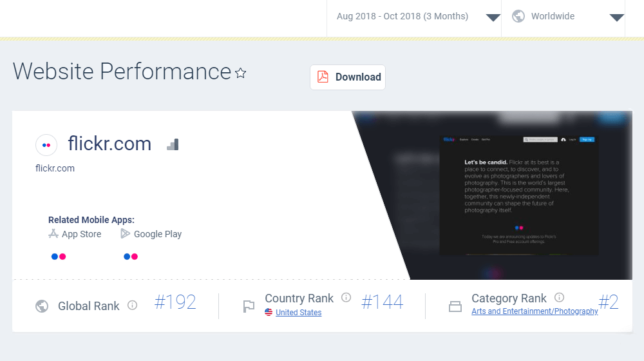Image resolution: width=644 pixels, height=361 pixels.
Task: Click the favorite star beside Website Performance
Action: click(x=241, y=73)
